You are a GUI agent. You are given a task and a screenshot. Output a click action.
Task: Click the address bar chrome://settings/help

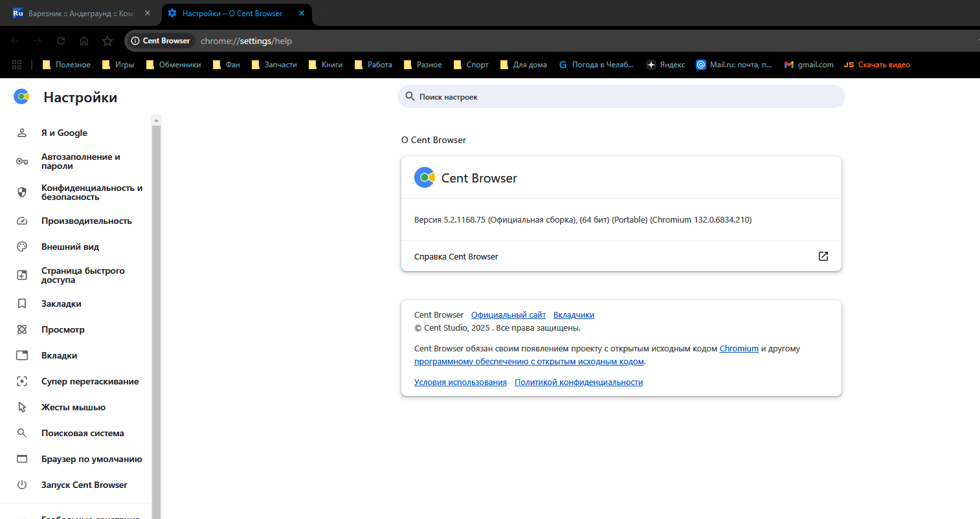click(x=246, y=41)
